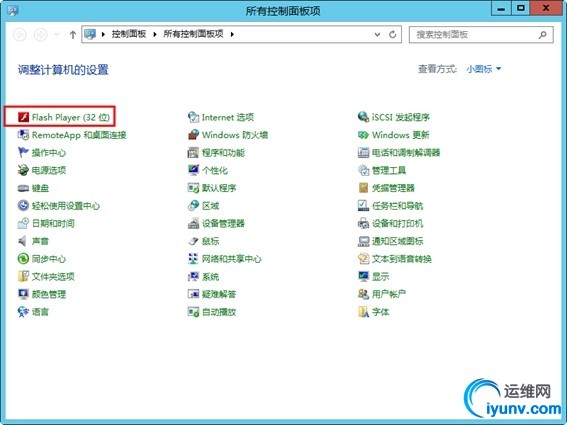This screenshot has width=567, height=425.
Task: Go up one level with Up arrow
Action: (73, 35)
